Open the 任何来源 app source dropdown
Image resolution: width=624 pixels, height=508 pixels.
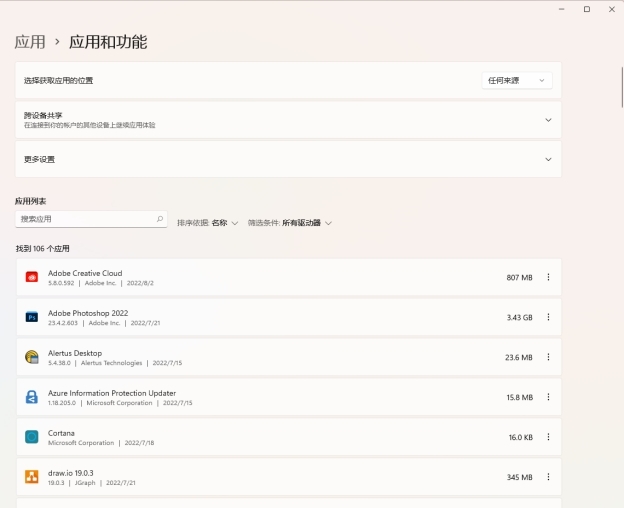(517, 80)
